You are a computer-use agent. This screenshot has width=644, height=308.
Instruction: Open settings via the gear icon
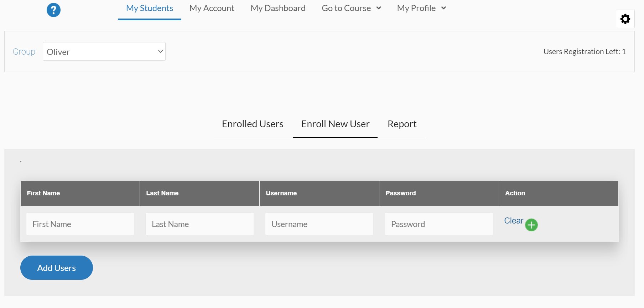[x=625, y=19]
